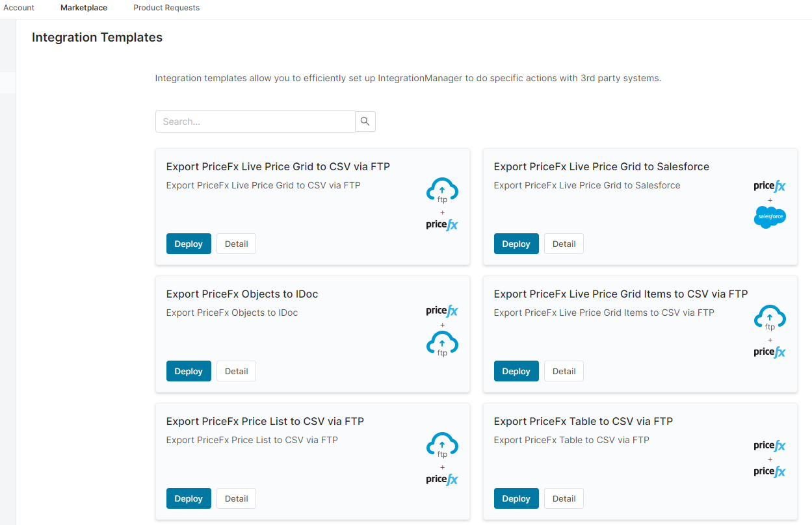Switch to the Marketplace tab
The image size is (812, 525).
84,8
